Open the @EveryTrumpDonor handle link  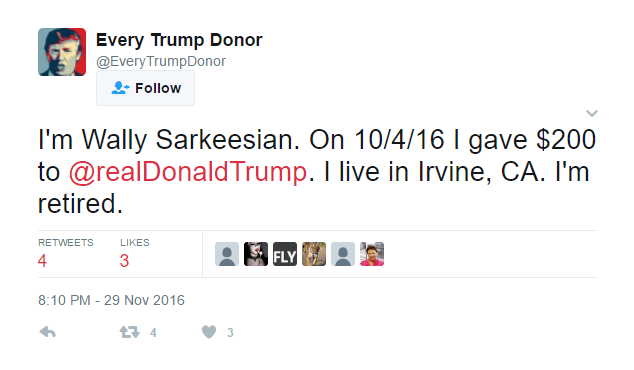(161, 61)
